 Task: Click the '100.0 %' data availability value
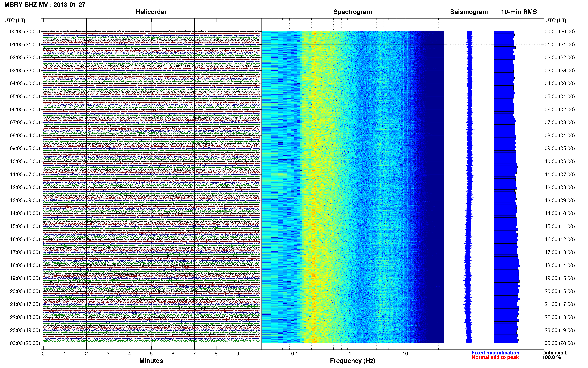(x=551, y=357)
